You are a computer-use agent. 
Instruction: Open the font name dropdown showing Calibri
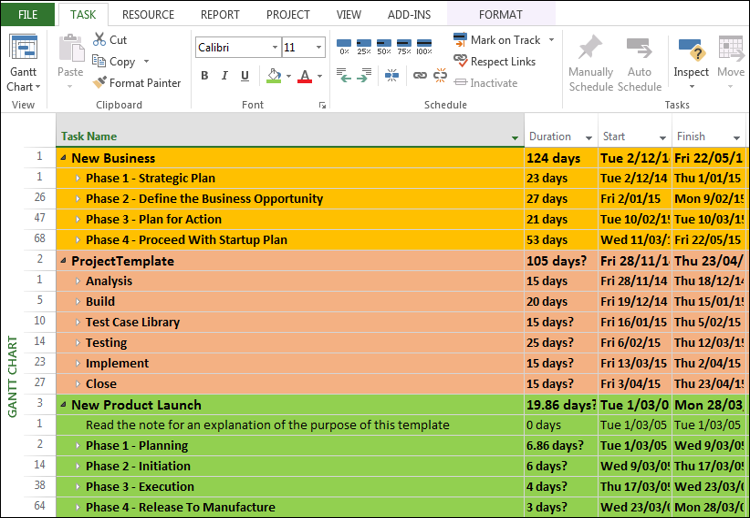coord(274,48)
